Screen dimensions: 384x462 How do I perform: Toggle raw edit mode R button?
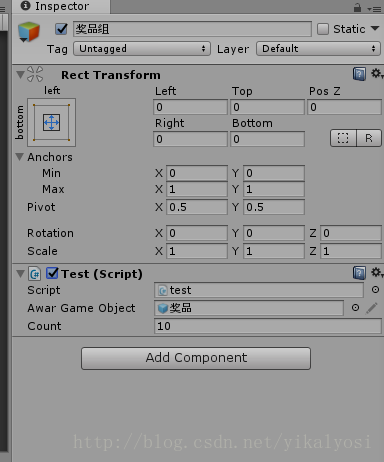point(369,138)
